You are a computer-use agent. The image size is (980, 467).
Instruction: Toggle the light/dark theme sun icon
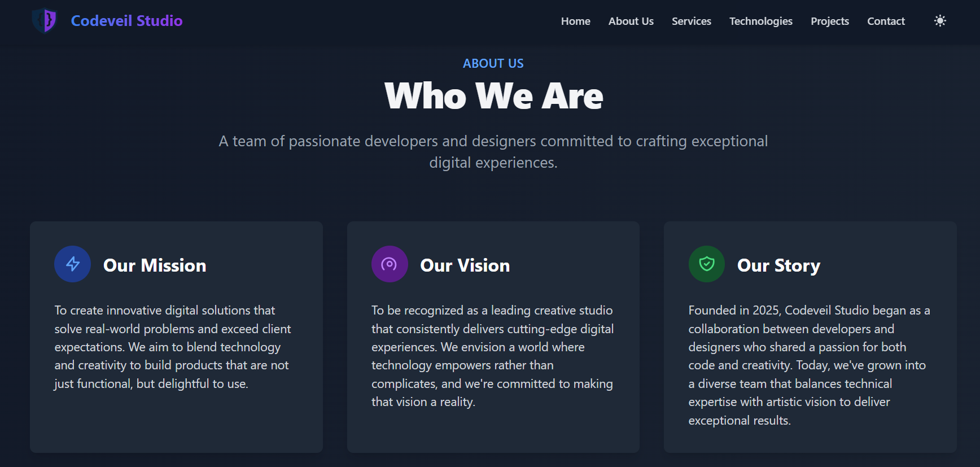coord(940,21)
